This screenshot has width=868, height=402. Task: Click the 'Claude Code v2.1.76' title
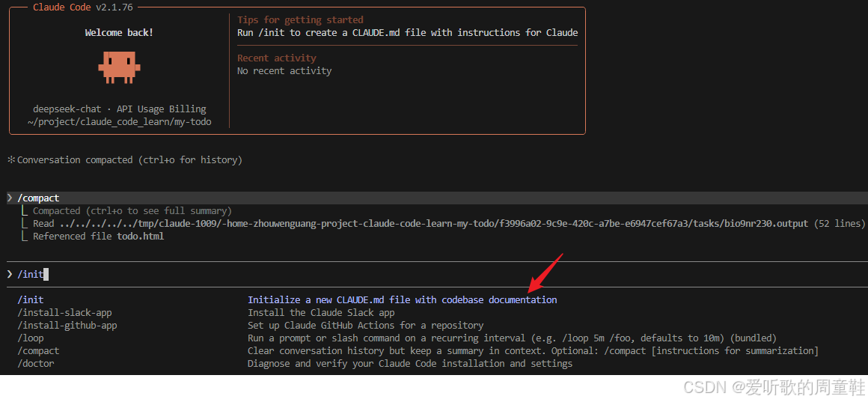point(83,7)
